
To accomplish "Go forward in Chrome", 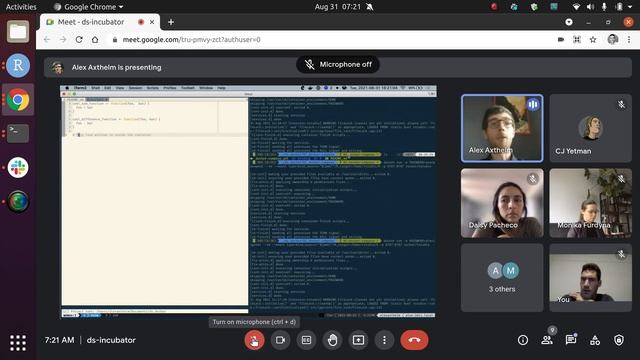I will 63,40.
